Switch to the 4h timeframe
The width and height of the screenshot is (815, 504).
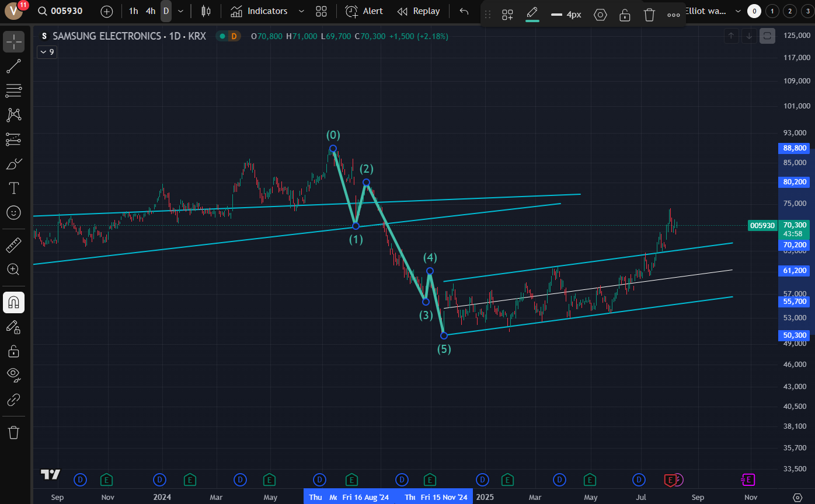pyautogui.click(x=151, y=11)
